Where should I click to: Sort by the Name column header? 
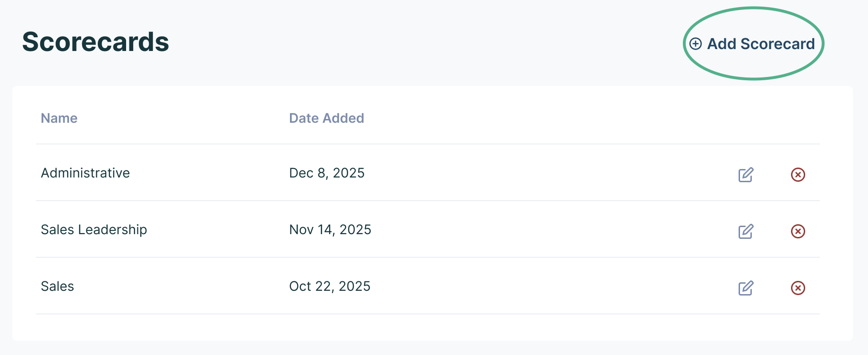click(x=59, y=118)
